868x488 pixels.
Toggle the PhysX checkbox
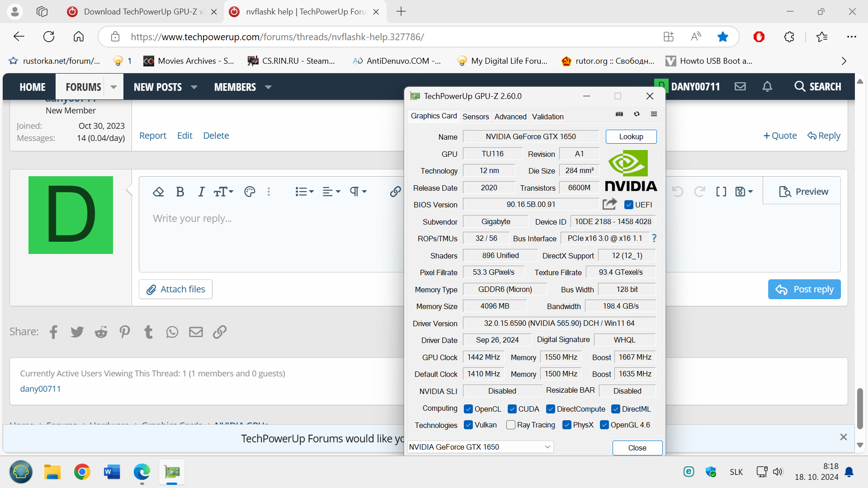[x=567, y=425]
